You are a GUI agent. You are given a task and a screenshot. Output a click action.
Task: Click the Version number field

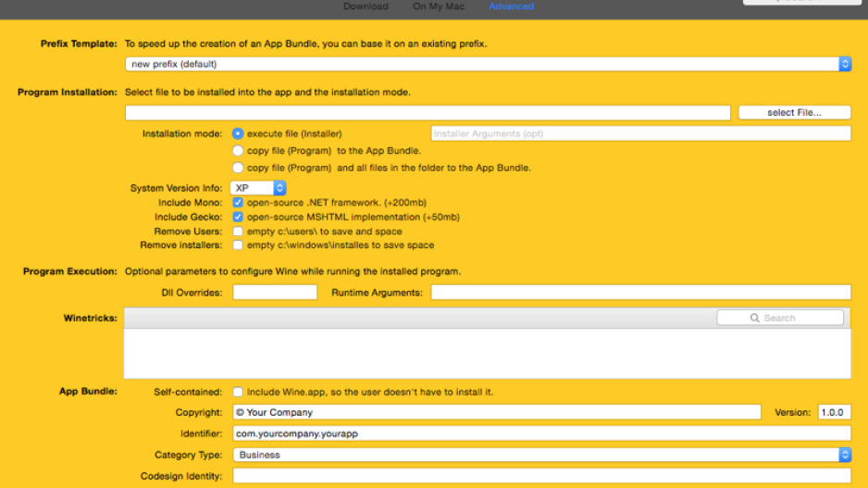click(x=834, y=412)
